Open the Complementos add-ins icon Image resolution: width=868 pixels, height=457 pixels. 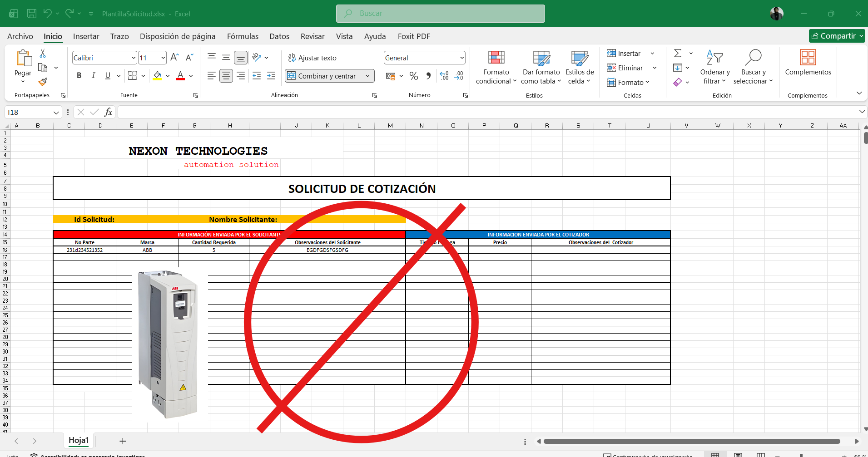(808, 58)
